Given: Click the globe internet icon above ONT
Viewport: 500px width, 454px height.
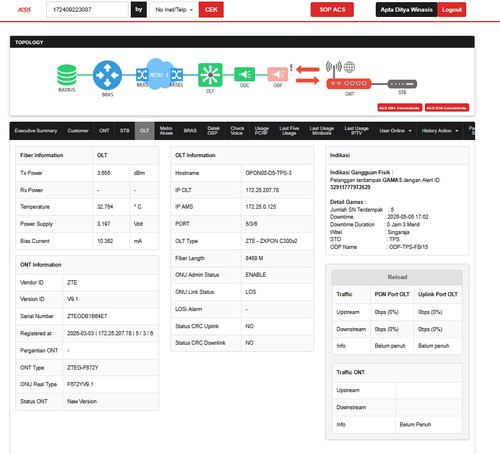Looking at the screenshot, I should [349, 67].
